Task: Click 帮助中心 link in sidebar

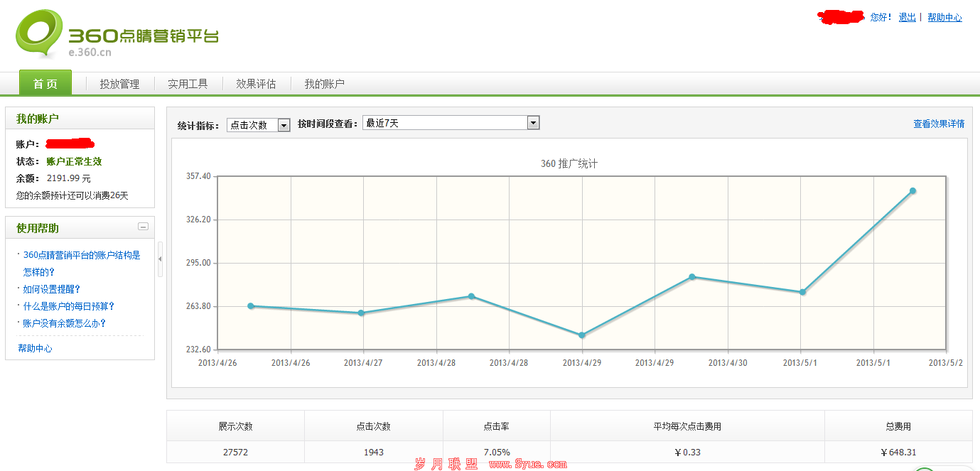Action: tap(35, 349)
